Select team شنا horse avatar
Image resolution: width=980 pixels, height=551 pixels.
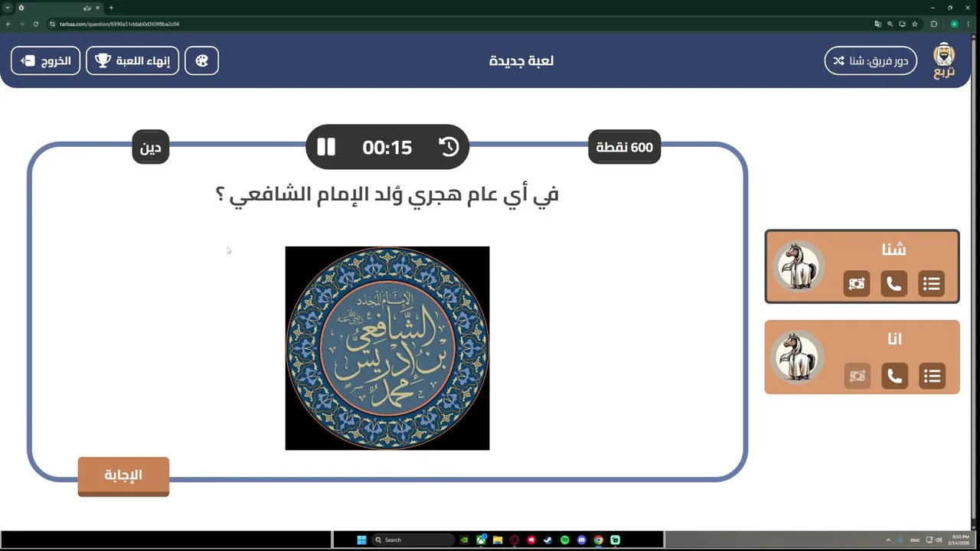[798, 267]
